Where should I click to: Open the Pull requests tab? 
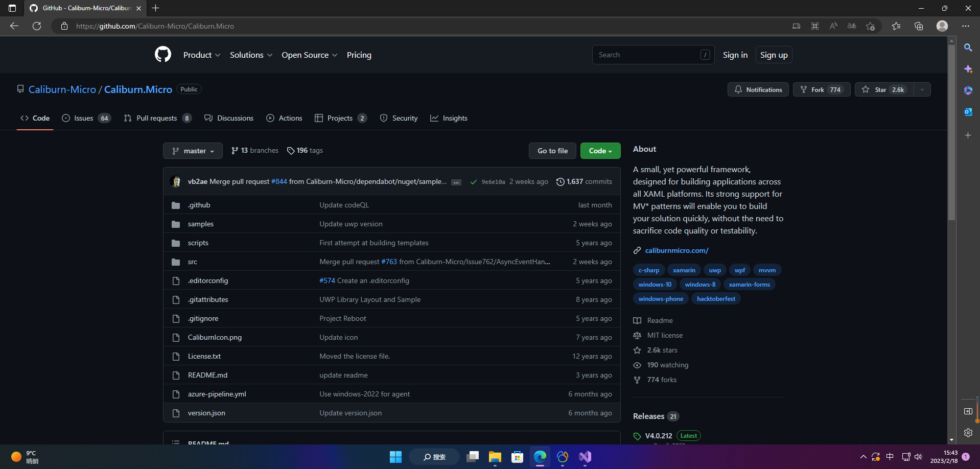click(x=158, y=118)
